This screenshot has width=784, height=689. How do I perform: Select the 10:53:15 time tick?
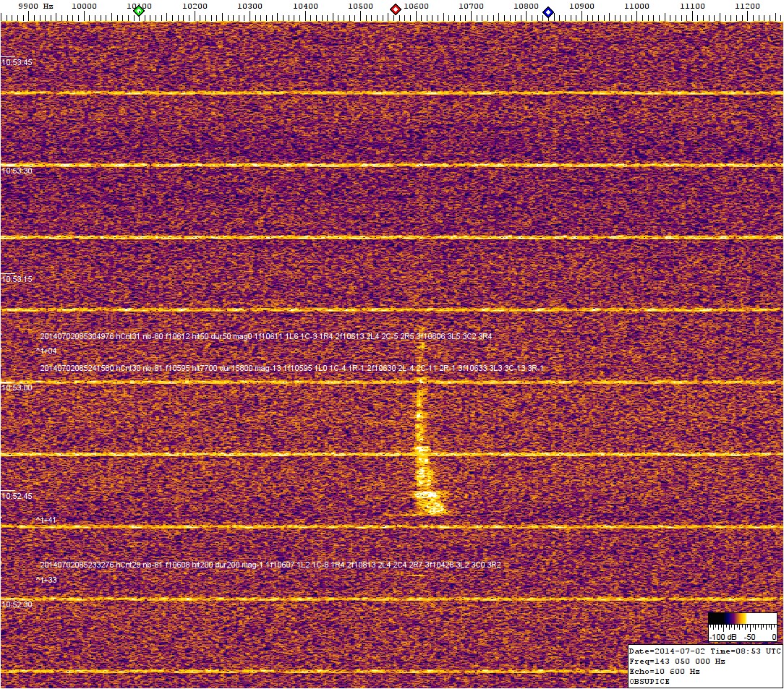point(17,279)
